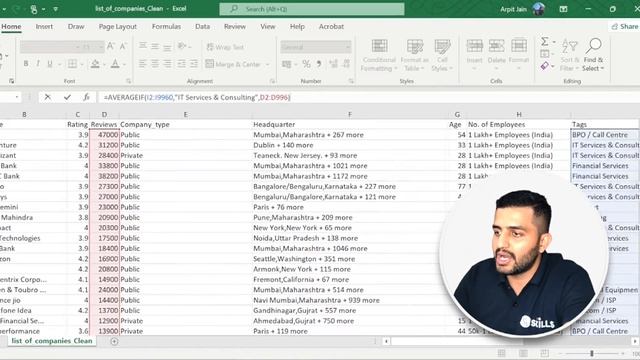This screenshot has height=360, width=640.
Task: Open the Home ribbon tab
Action: pos(11,27)
